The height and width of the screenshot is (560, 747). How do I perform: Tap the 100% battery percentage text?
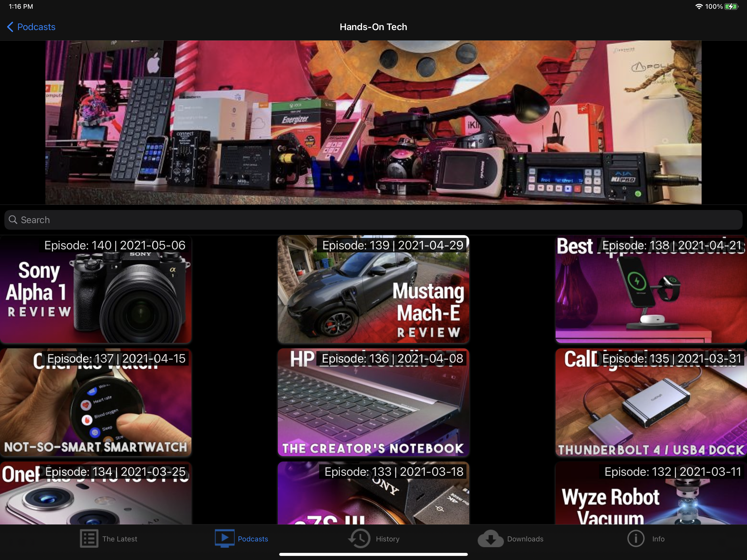coord(714,6)
